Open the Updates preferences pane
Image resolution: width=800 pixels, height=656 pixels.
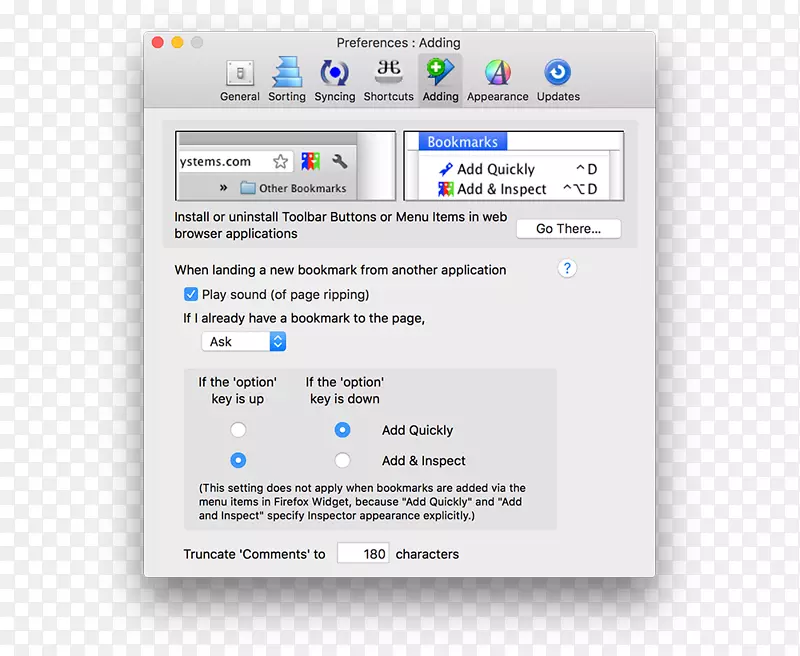pyautogui.click(x=558, y=81)
